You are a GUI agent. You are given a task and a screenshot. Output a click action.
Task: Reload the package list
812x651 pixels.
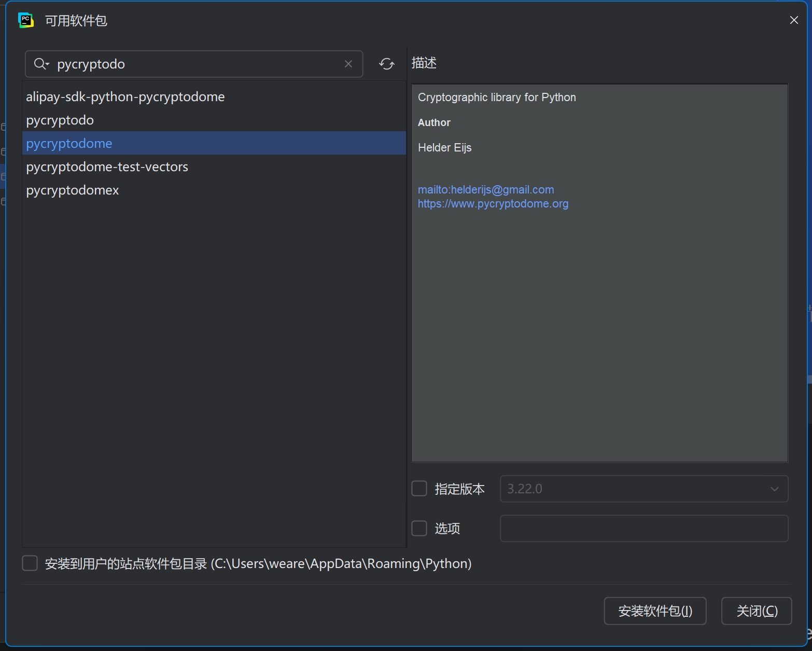point(387,64)
